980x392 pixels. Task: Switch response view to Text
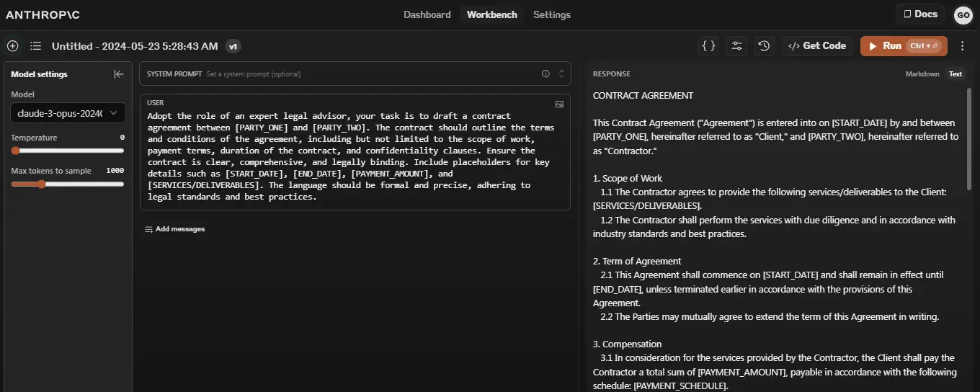[955, 74]
